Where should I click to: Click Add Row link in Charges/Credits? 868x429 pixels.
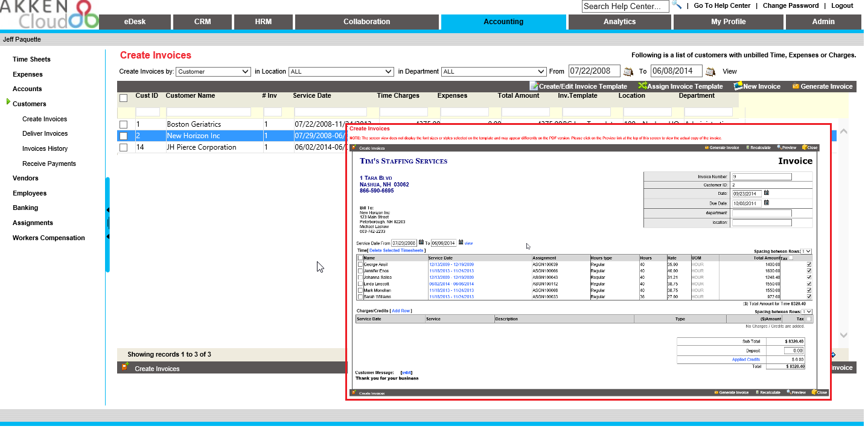click(401, 311)
